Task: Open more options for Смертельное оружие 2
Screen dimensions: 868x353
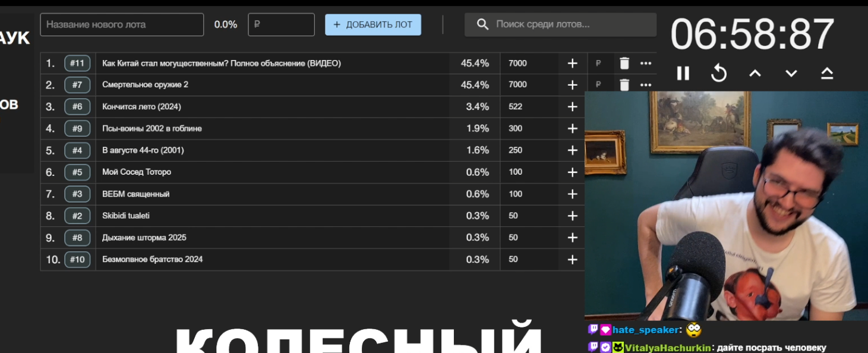Action: [x=646, y=85]
